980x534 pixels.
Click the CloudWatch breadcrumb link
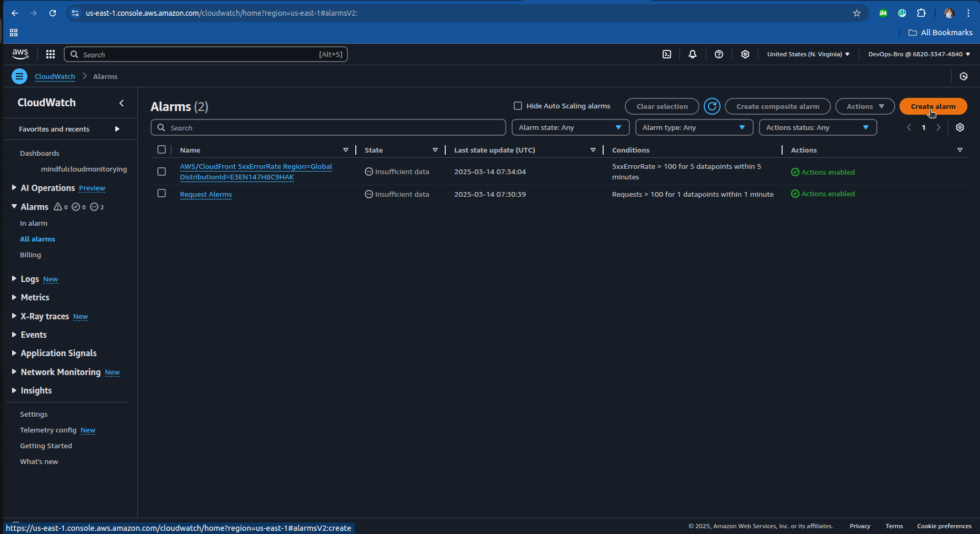(55, 76)
